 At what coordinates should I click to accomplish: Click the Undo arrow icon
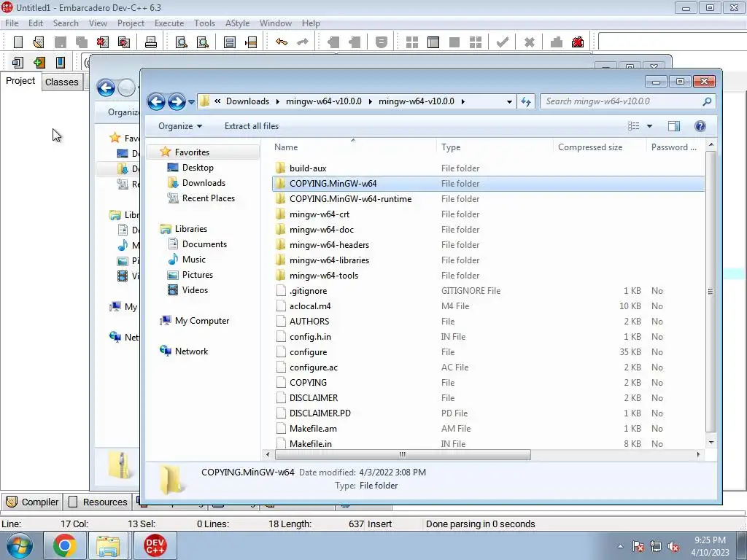282,42
